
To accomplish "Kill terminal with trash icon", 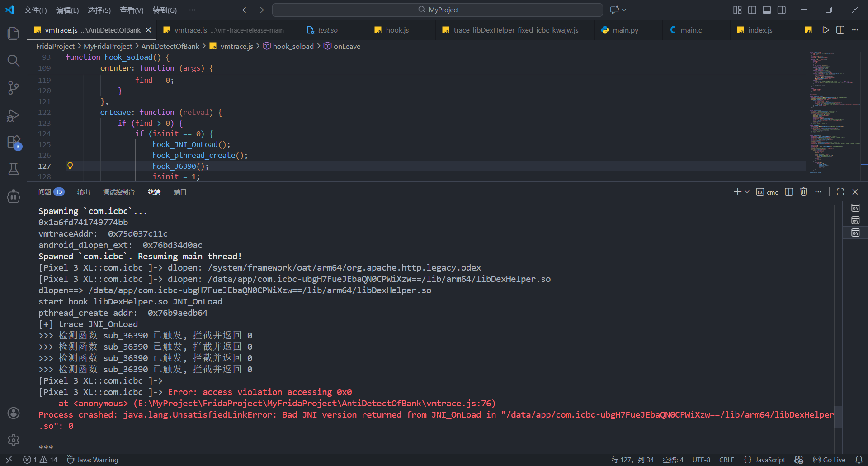I will pyautogui.click(x=803, y=192).
